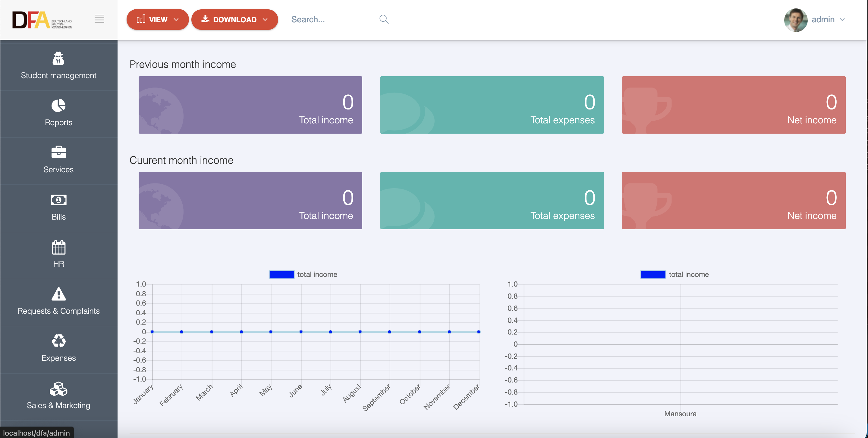Open the HR menu label
Screen dimensions: 868x438
click(59, 264)
